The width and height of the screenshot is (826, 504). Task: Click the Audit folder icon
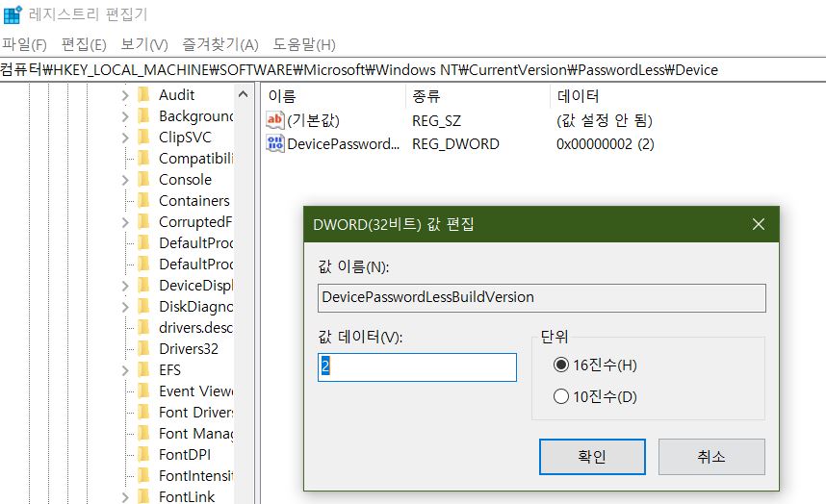143,94
